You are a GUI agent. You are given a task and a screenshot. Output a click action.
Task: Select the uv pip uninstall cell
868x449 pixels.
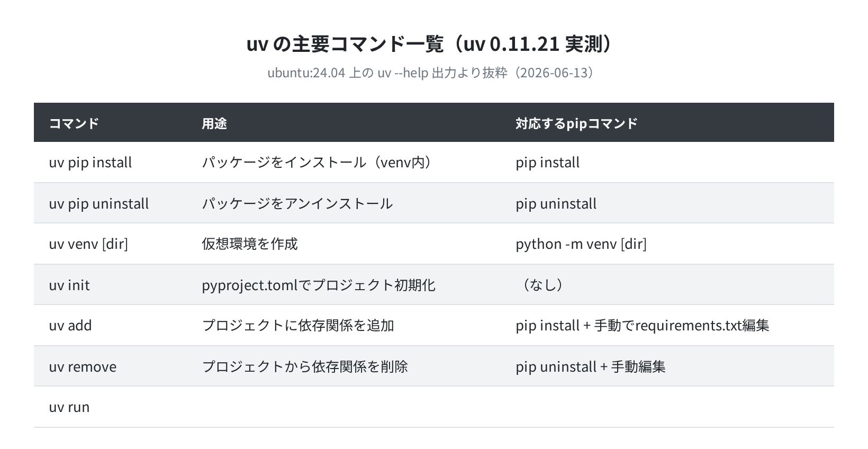99,203
